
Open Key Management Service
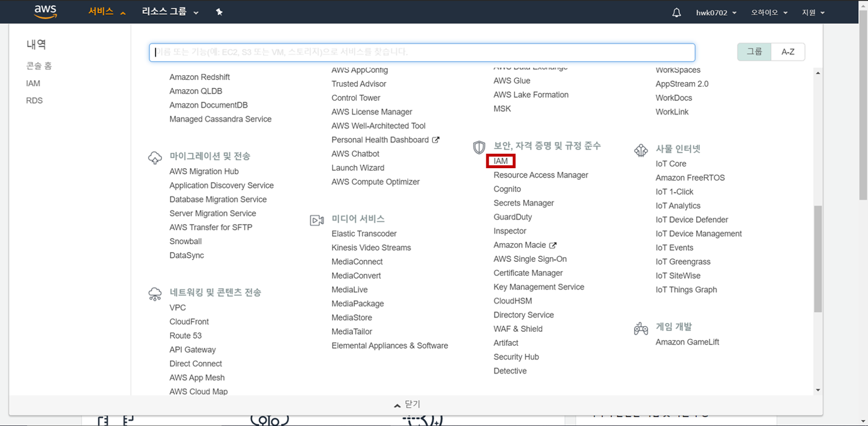[539, 287]
